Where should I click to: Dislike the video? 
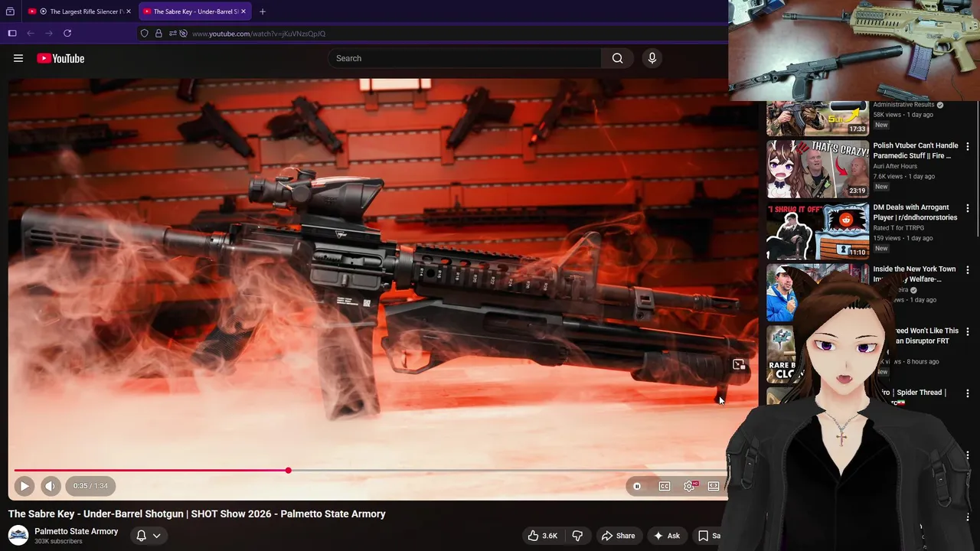pos(578,536)
